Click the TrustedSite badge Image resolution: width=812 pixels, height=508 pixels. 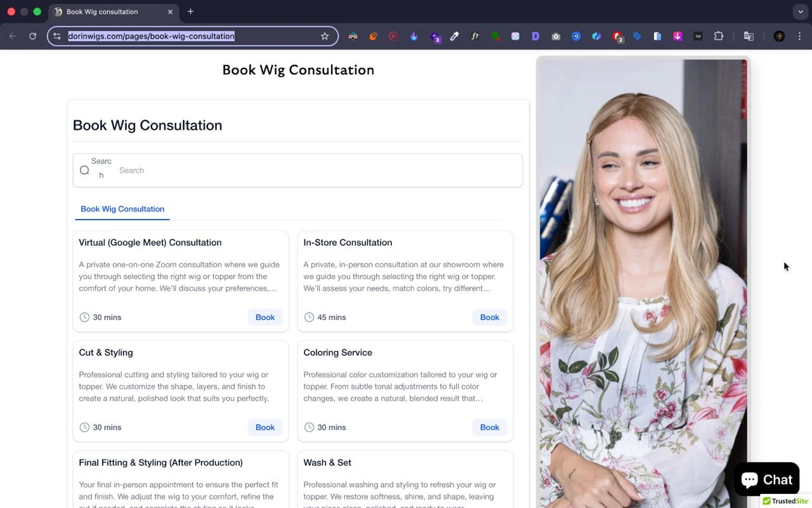click(787, 501)
